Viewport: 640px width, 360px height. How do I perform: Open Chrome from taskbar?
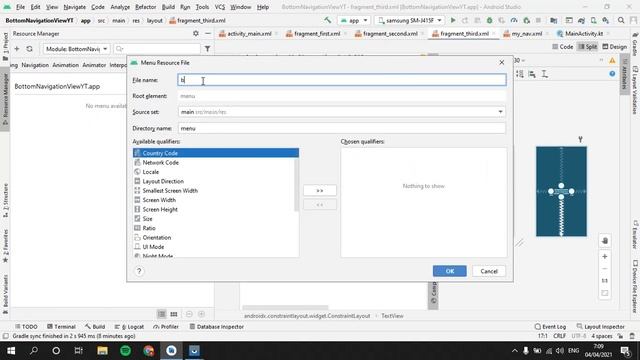[149, 351]
